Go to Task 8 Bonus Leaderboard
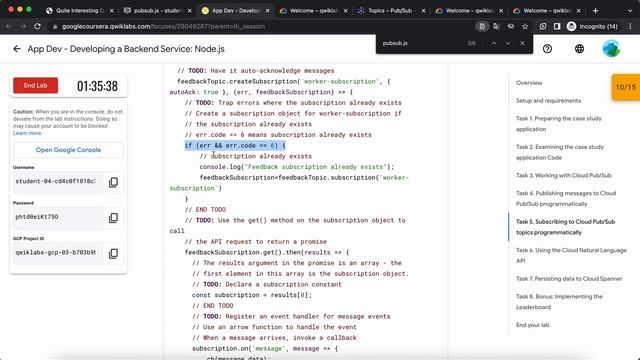Screen dimensions: 640x360 (x=559, y=302)
